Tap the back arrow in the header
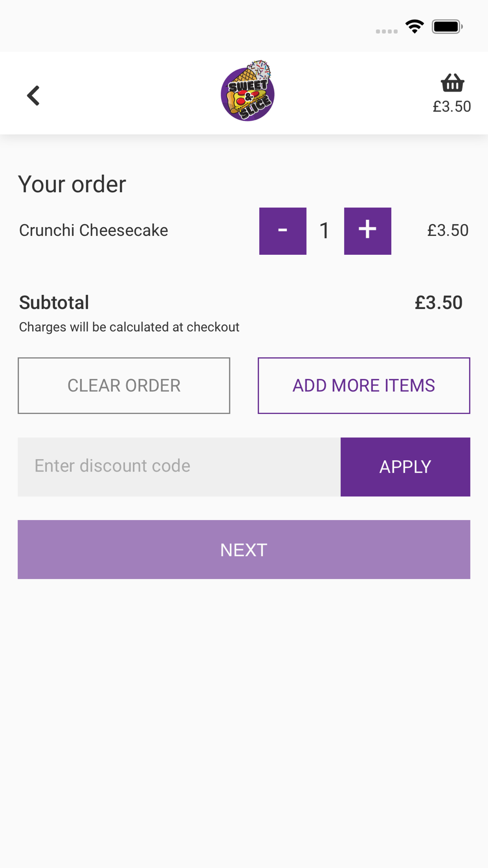Image resolution: width=488 pixels, height=868 pixels. pos(33,95)
